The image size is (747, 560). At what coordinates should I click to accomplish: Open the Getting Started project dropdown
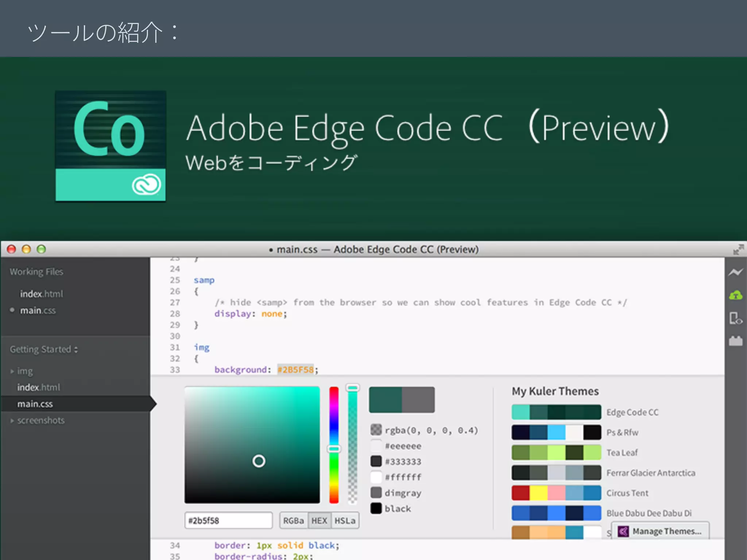(x=44, y=349)
